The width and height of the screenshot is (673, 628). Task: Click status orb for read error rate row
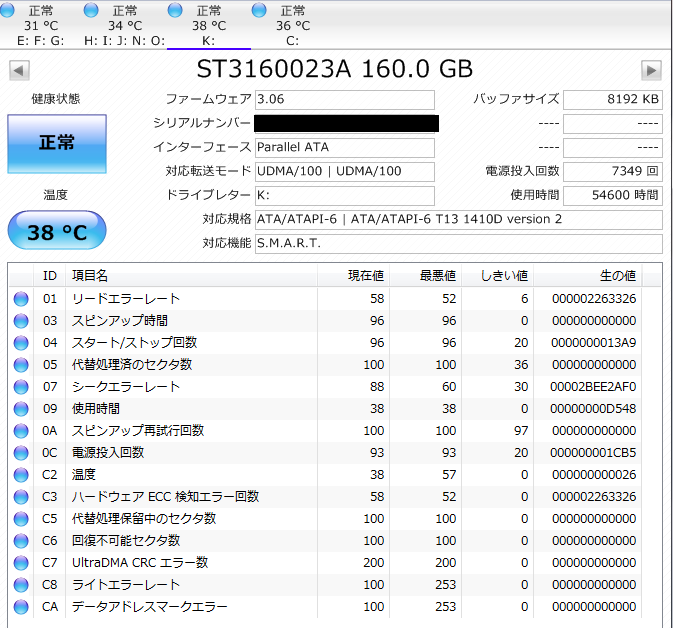pos(21,299)
